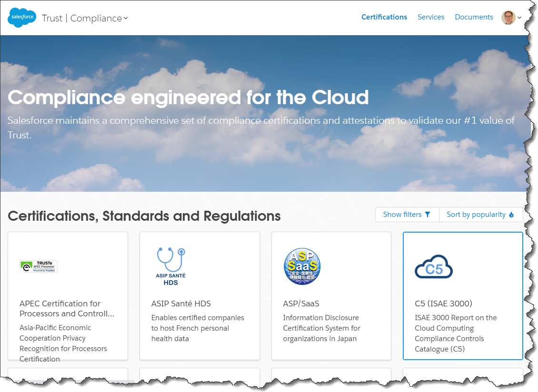This screenshot has width=538, height=392.
Task: Click the ASP SaaS badge logo
Action: pyautogui.click(x=302, y=266)
